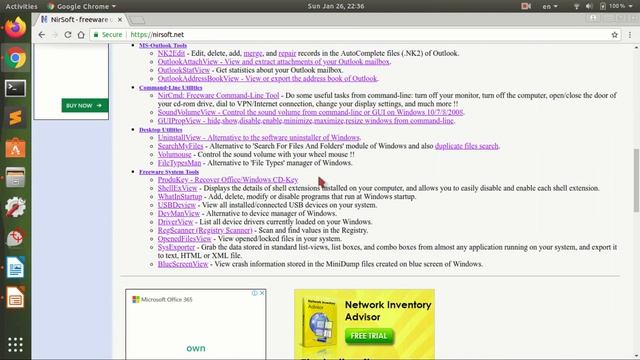Show Applications grid
The width and height of the screenshot is (640, 360).
tap(15, 345)
